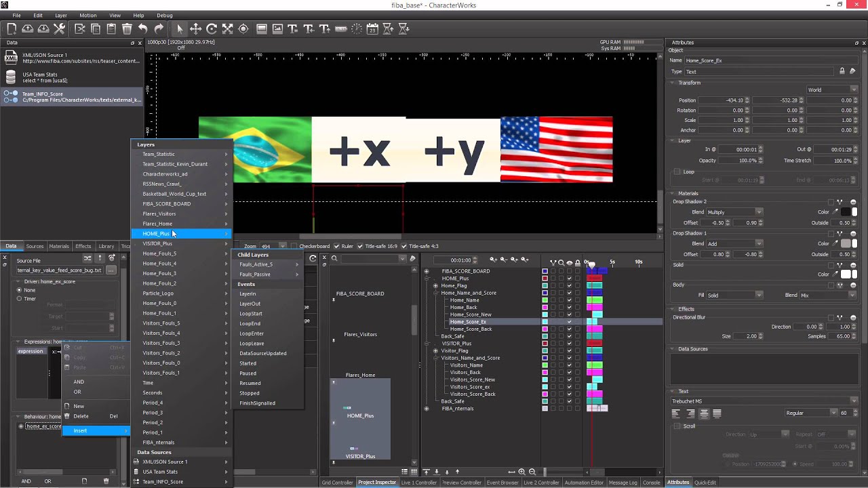Image resolution: width=868 pixels, height=488 pixels.
Task: Toggle visibility checkbox for Home_Name layer
Action: coord(569,300)
